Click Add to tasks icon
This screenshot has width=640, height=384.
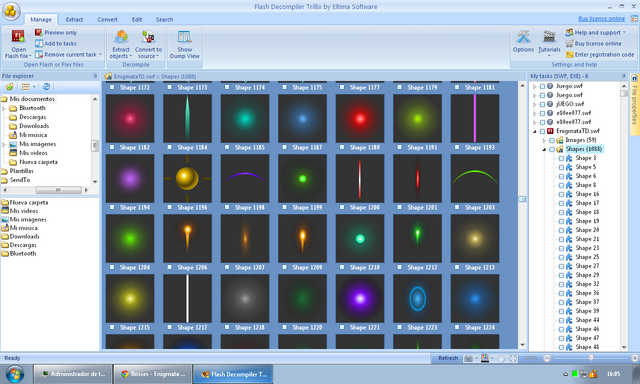point(38,43)
